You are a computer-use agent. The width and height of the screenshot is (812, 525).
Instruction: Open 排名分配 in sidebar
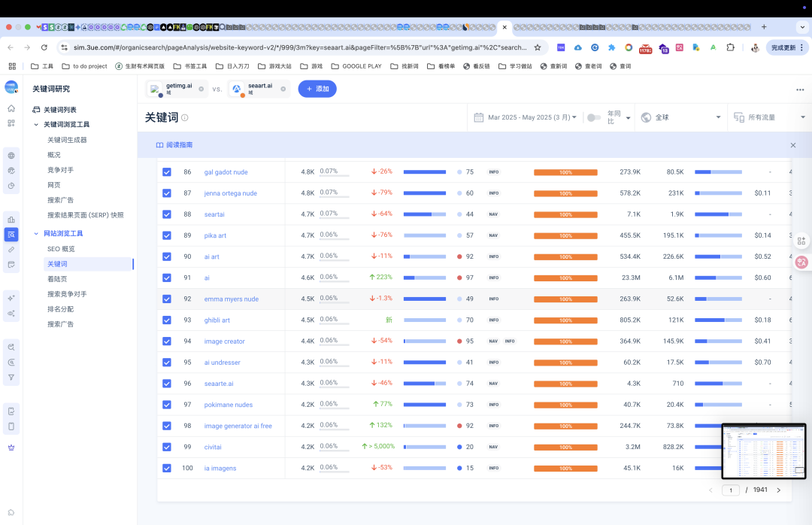coord(61,309)
